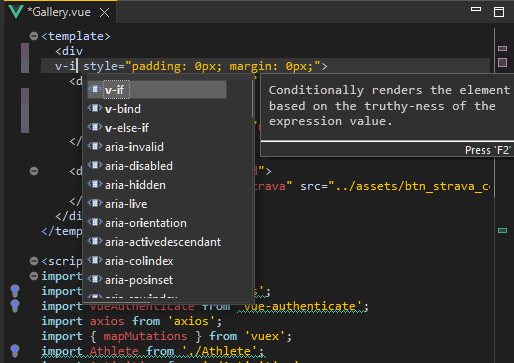The height and width of the screenshot is (363, 514).
Task: Click the opening template tag
Action: (76, 36)
